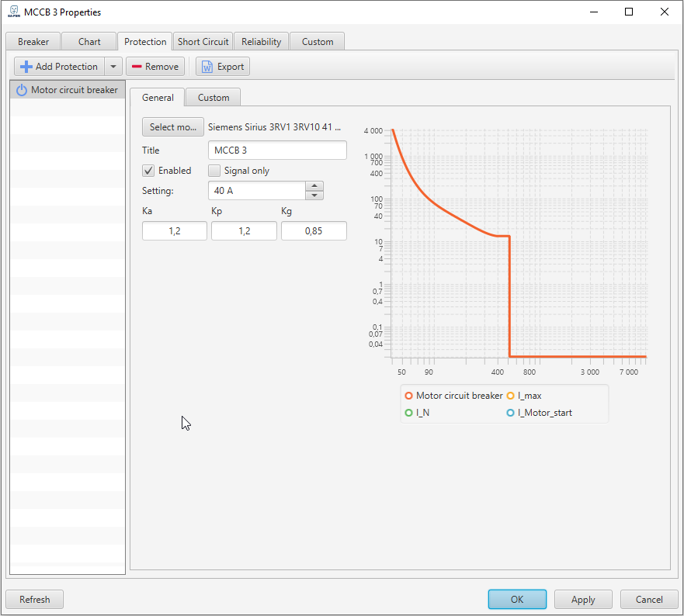This screenshot has width=684, height=616.
Task: Maximize the MCCB 3 Properties window
Action: click(x=629, y=12)
